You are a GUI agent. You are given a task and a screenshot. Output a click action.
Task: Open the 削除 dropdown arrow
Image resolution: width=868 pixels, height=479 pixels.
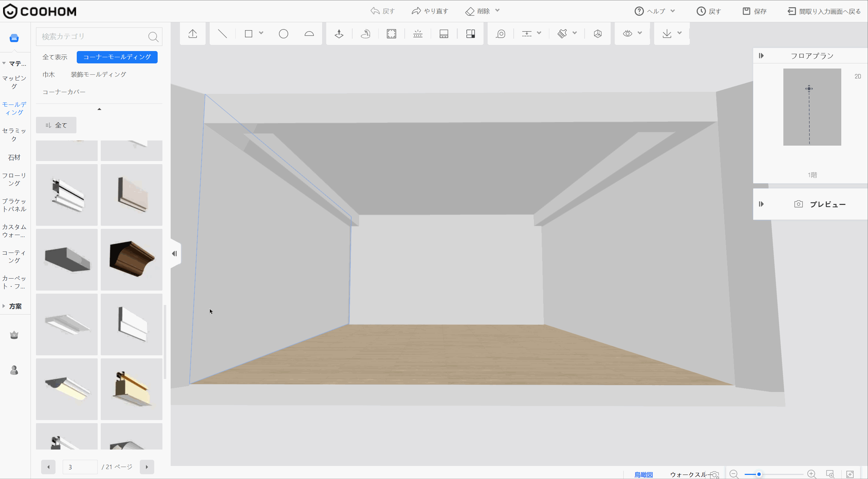click(x=498, y=11)
